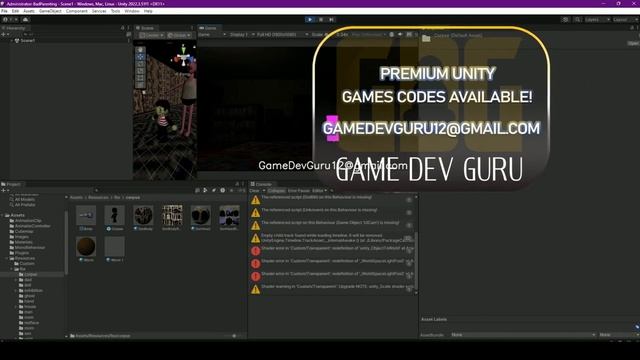The image size is (640, 360).
Task: Click the Play button in the toolbar
Action: (310, 19)
